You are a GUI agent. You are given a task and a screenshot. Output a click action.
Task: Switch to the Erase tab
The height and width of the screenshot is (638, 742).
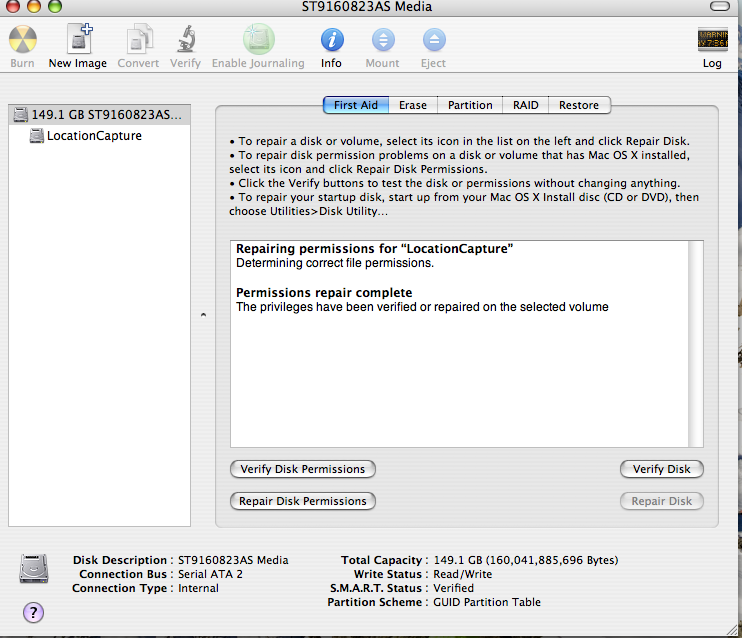point(413,105)
